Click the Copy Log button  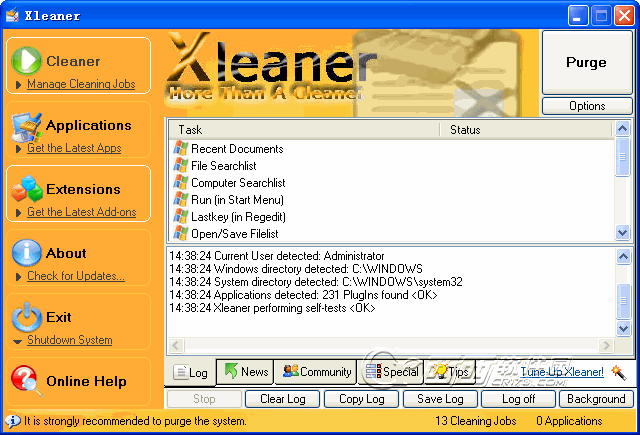pyautogui.click(x=362, y=399)
